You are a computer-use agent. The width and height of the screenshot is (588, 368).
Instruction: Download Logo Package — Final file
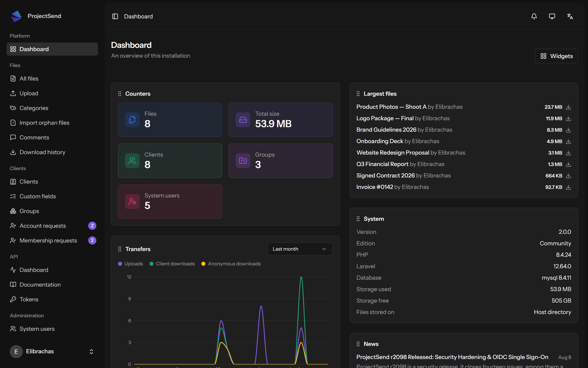pyautogui.click(x=568, y=119)
